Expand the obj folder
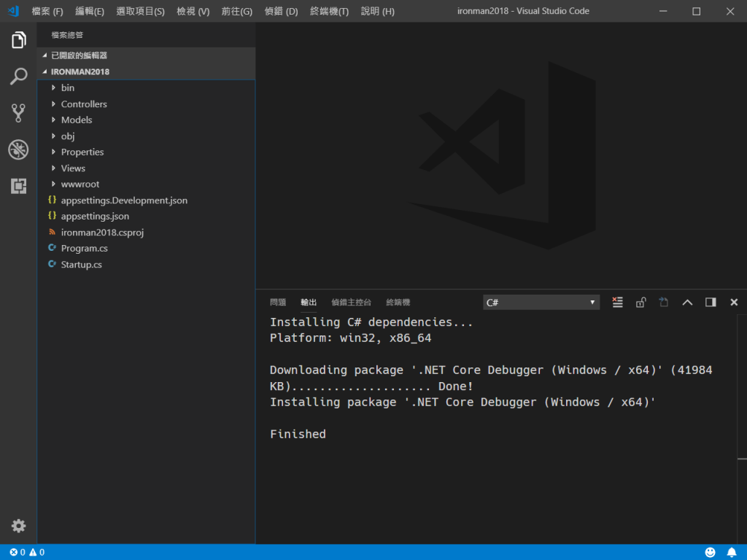 146,136
